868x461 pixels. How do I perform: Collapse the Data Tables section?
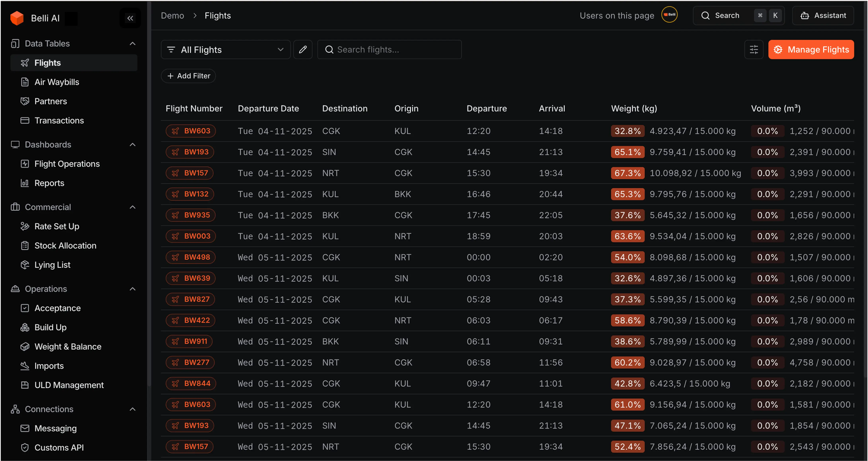click(x=132, y=44)
